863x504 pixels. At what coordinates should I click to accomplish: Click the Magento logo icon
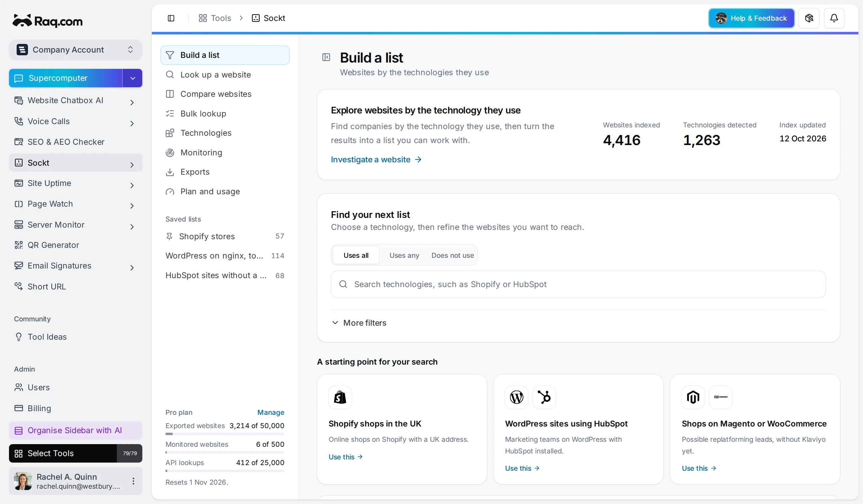(693, 397)
